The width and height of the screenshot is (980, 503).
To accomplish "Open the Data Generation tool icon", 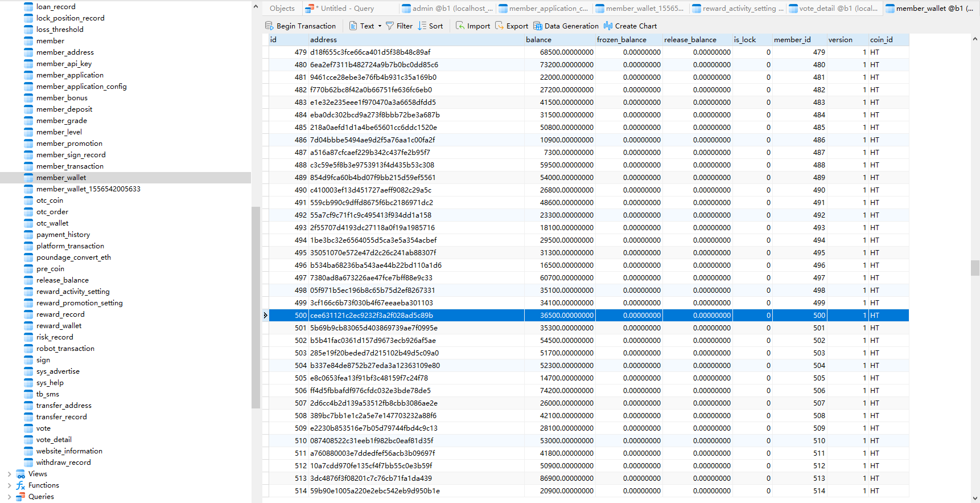I will point(538,26).
